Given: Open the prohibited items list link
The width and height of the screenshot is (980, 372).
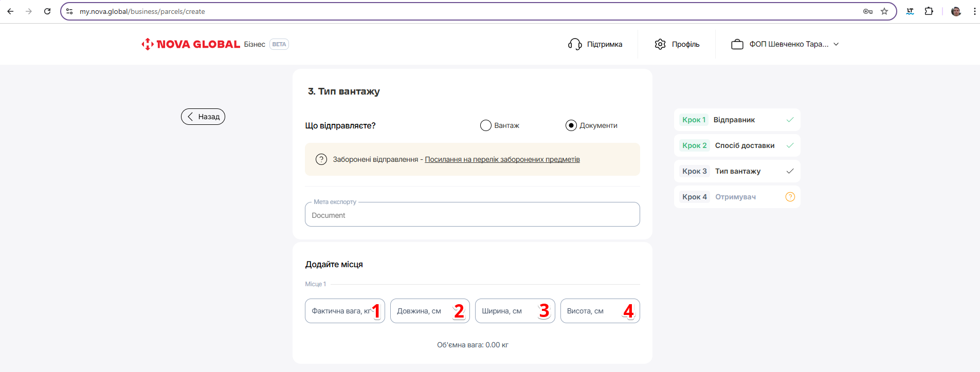Looking at the screenshot, I should [x=502, y=159].
